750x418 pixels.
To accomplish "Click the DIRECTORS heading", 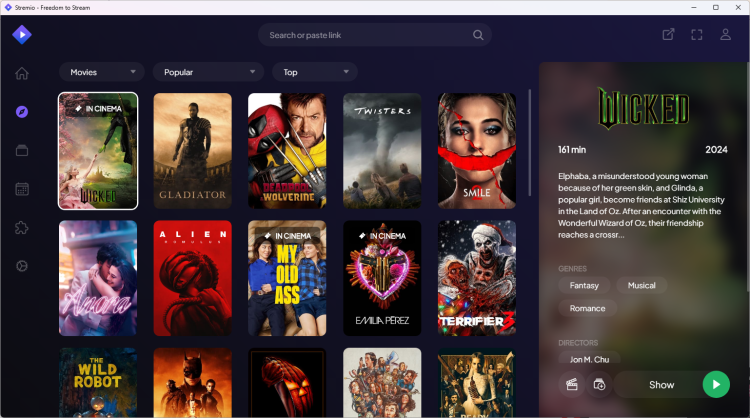I will 578,343.
